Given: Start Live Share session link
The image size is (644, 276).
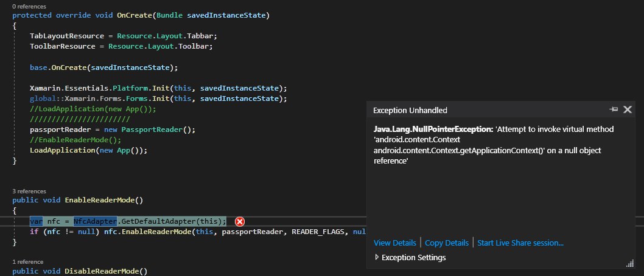Looking at the screenshot, I should click(x=520, y=243).
